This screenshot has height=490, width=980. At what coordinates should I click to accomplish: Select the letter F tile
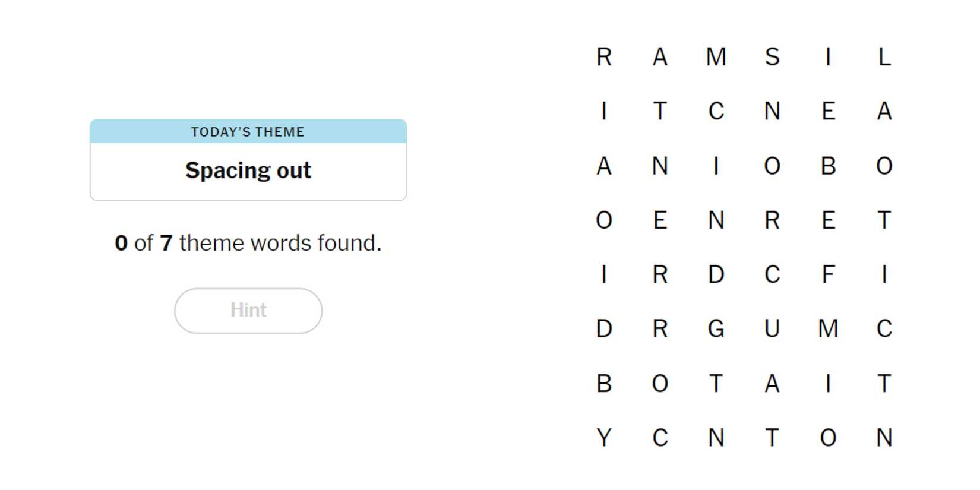tap(828, 274)
